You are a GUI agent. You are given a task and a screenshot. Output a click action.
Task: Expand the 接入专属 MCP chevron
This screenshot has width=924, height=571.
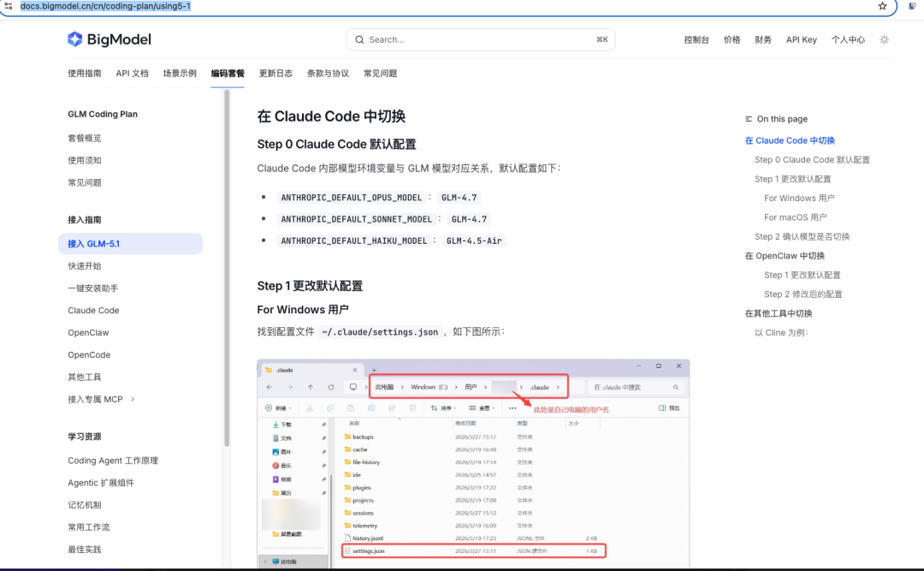133,399
